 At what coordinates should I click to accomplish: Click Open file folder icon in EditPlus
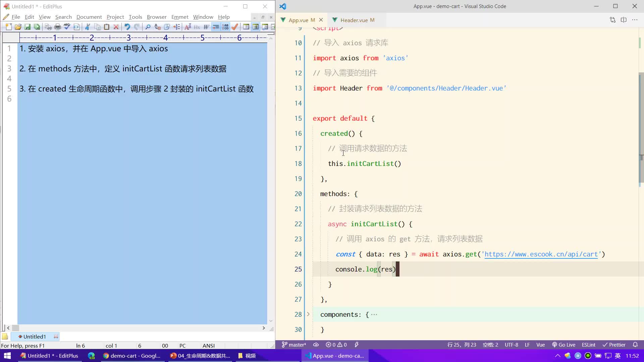click(x=18, y=27)
